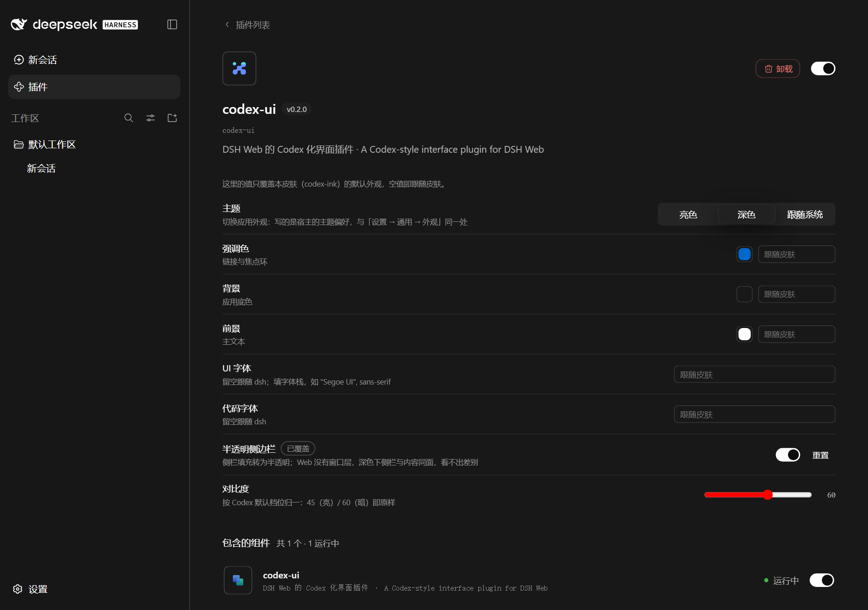Go back to 插件列表
The width and height of the screenshot is (868, 610).
point(248,25)
